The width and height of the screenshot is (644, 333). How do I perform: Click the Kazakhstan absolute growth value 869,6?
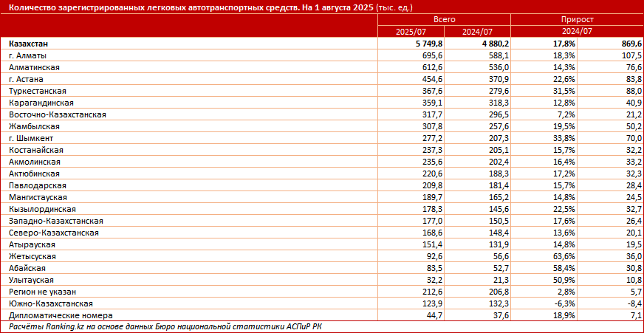[624, 44]
